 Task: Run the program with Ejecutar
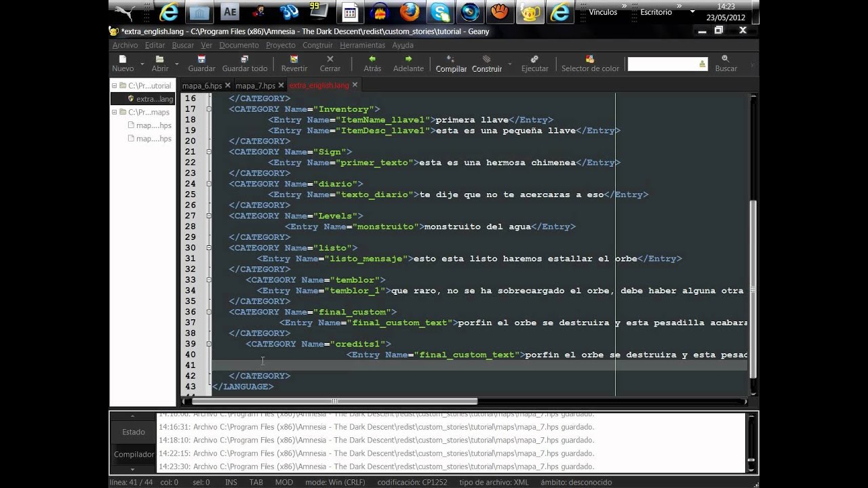click(534, 64)
